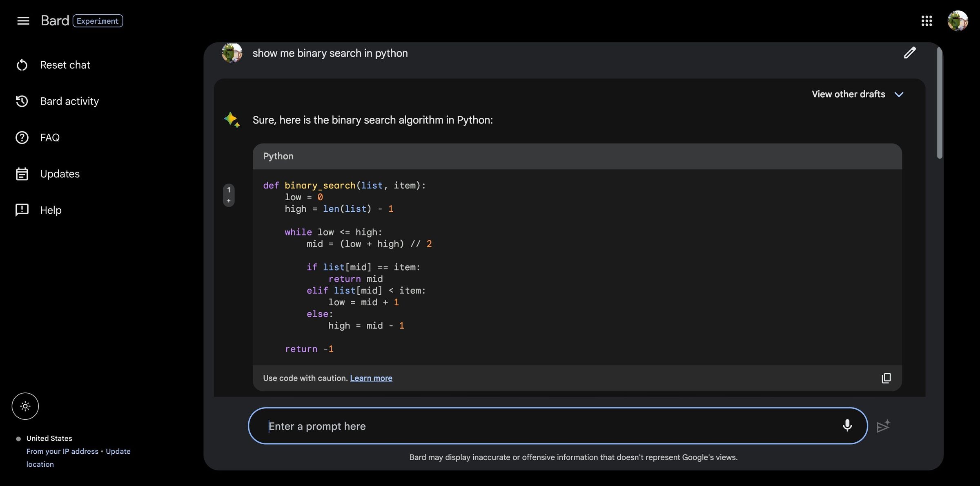
Task: Open the navigation hamburger menu
Action: click(x=23, y=20)
